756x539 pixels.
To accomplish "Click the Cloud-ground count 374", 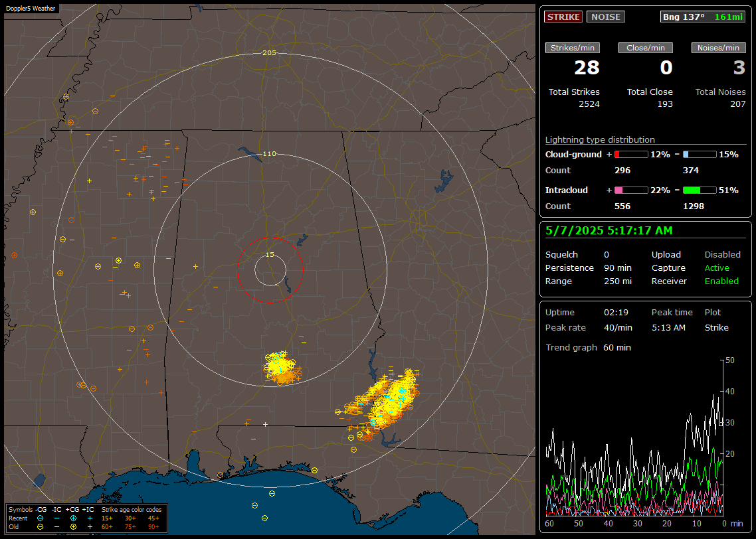I will [x=691, y=171].
